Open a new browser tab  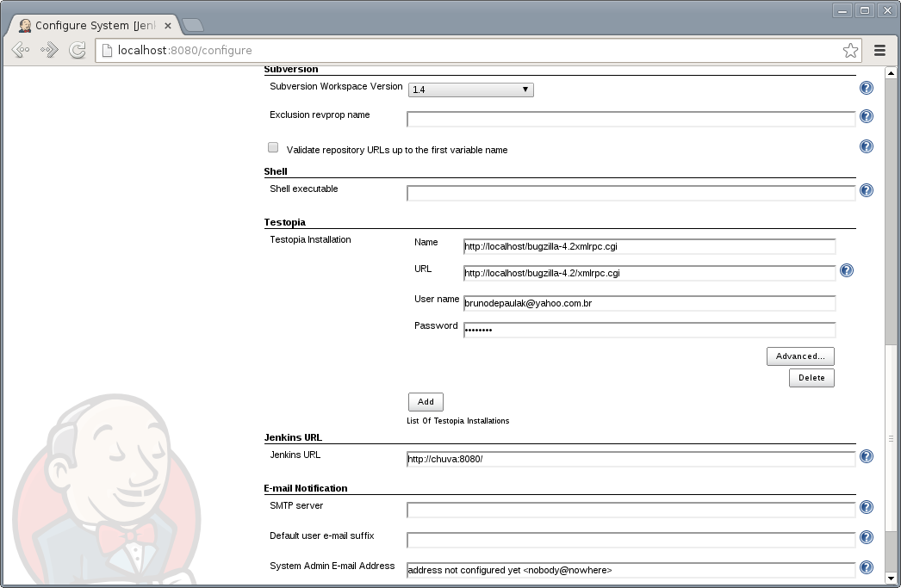coord(192,25)
